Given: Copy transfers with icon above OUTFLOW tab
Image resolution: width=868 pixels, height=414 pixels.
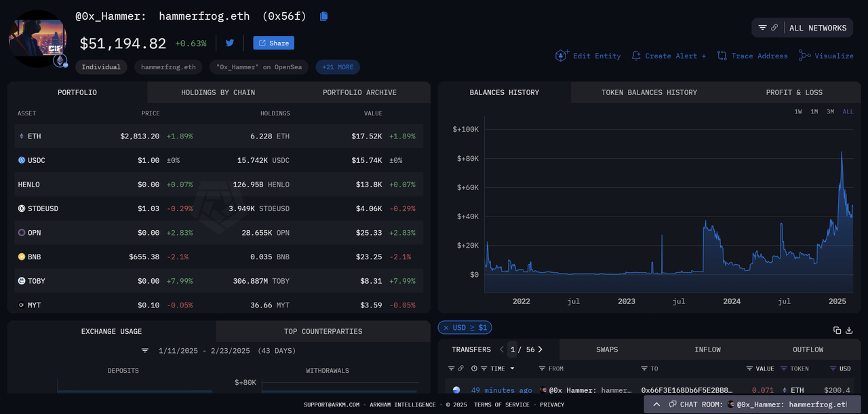Looking at the screenshot, I should coord(837,331).
